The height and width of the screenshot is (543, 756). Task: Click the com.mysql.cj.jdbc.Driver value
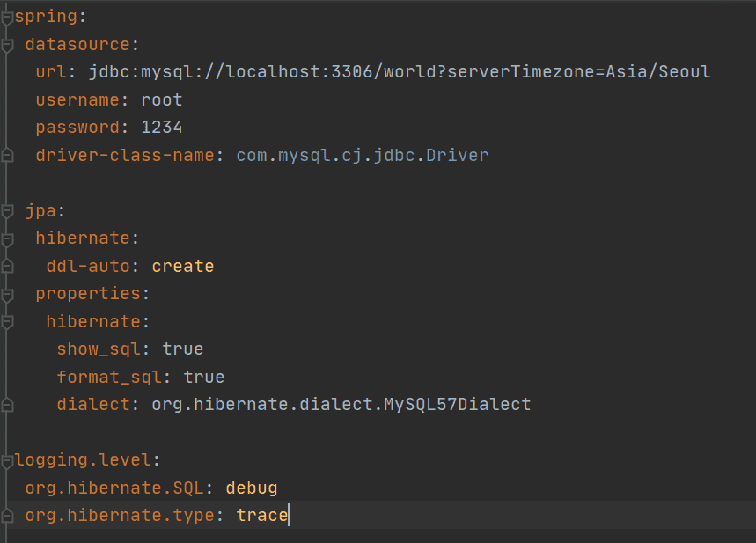(363, 156)
